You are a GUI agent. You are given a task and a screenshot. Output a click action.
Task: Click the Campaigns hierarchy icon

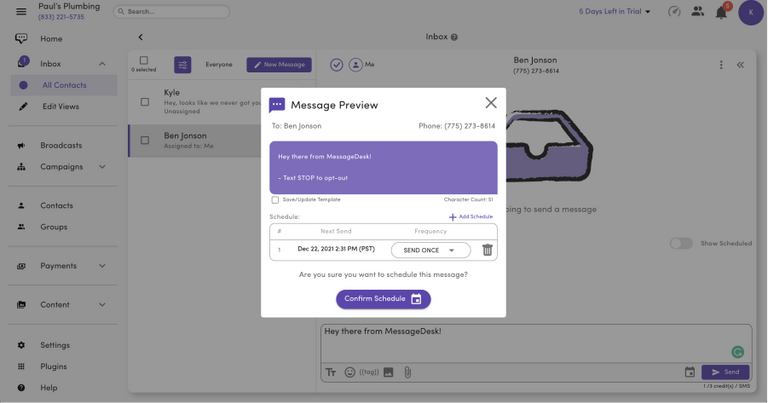coord(21,167)
